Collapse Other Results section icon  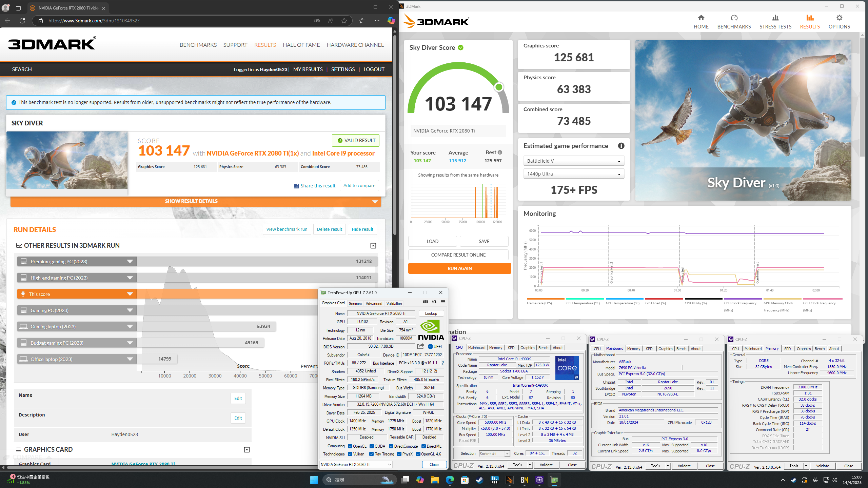point(373,246)
